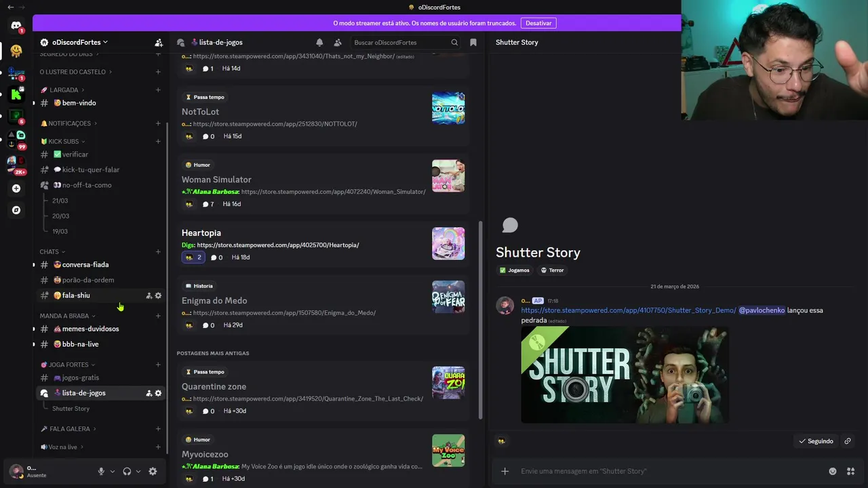The image size is (868, 488).
Task: Open Discover servers compass icon
Action: pos(16,210)
